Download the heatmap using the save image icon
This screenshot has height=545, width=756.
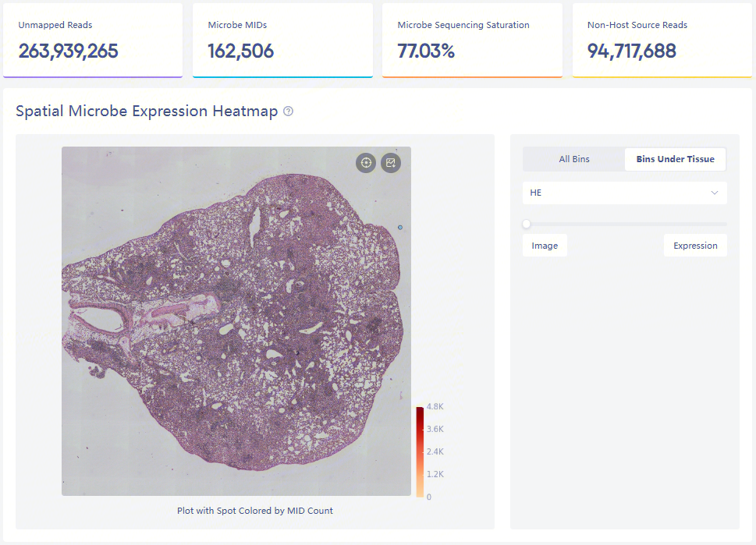click(x=391, y=163)
